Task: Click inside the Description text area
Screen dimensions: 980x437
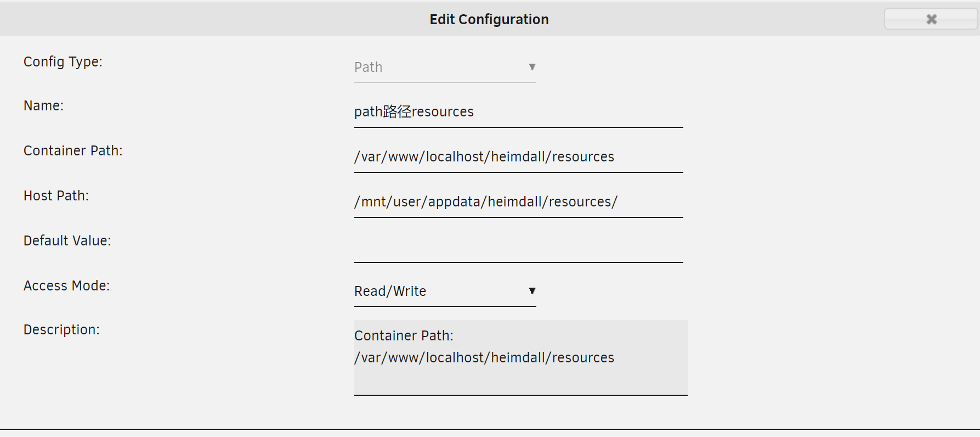Action: point(520,357)
